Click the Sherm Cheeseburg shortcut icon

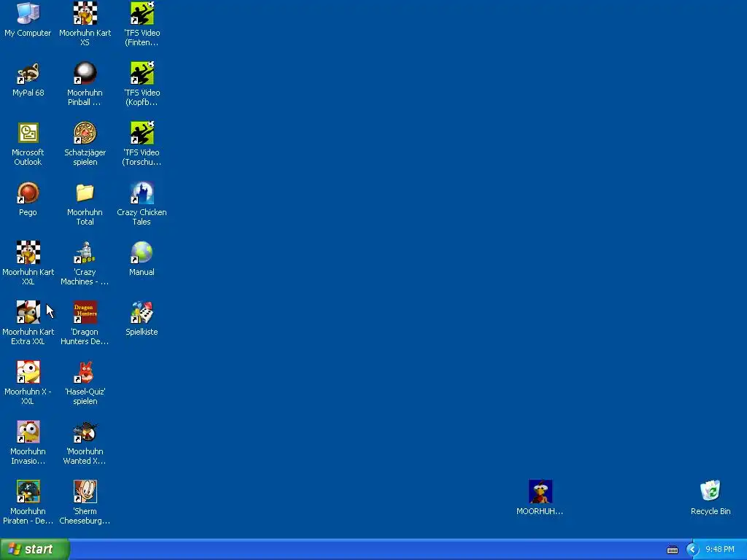click(85, 491)
